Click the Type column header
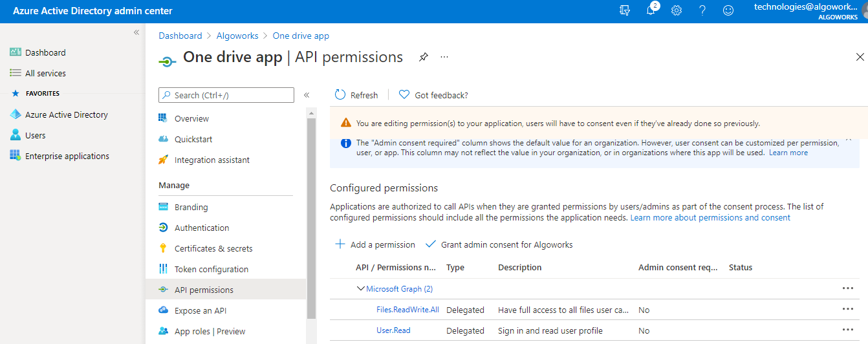Image resolution: width=868 pixels, height=344 pixels. tap(455, 267)
